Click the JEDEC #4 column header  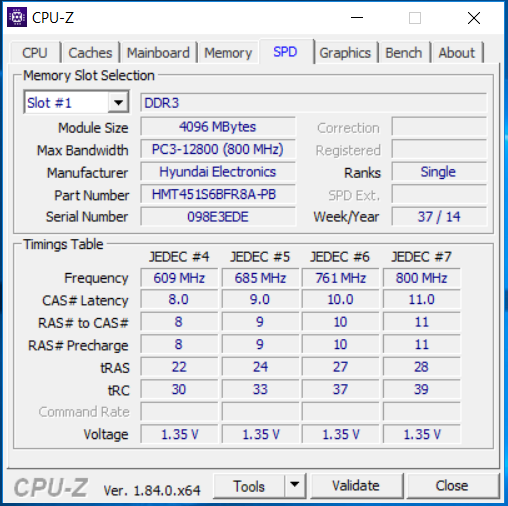point(179,257)
